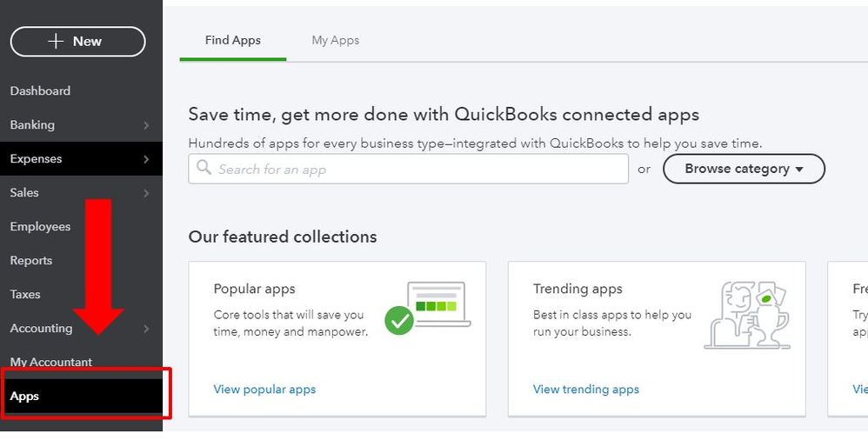Go to Employees in the sidebar
Image resolution: width=868 pixels, height=440 pixels.
click(x=40, y=226)
